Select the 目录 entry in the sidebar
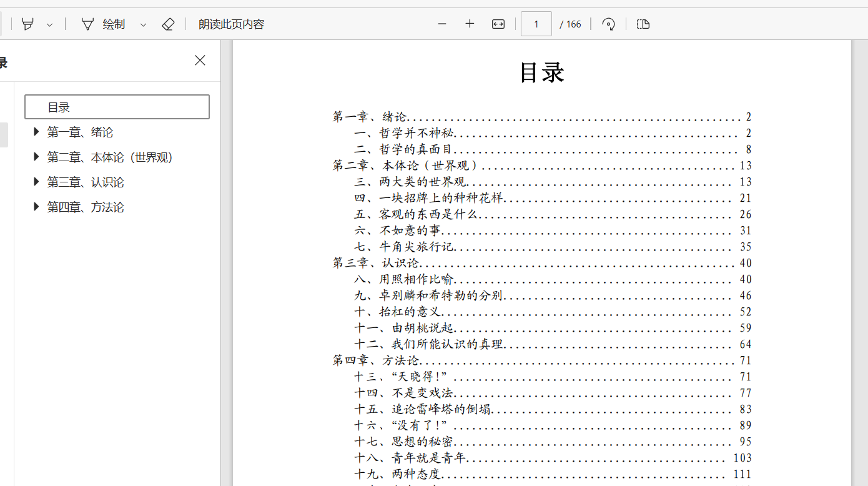 coord(117,107)
